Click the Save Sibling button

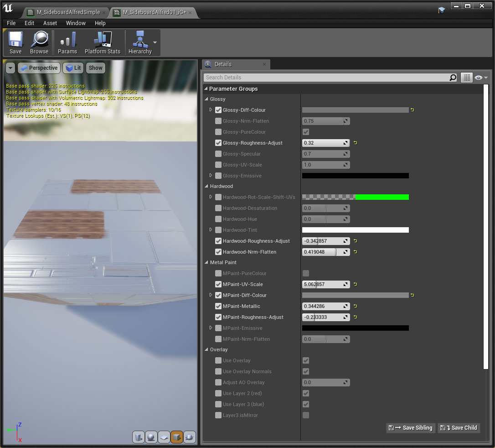point(410,428)
